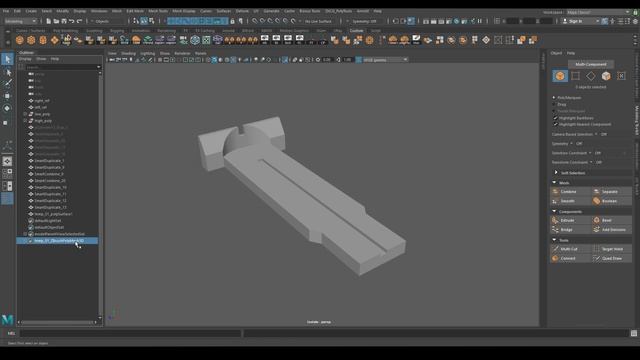Click the Quad Draw button

(611, 258)
